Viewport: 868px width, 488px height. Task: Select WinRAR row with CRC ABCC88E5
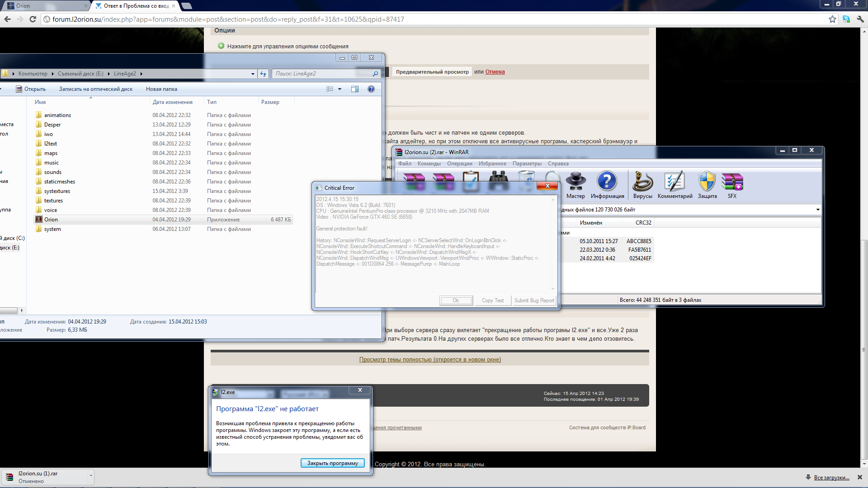click(x=606, y=241)
